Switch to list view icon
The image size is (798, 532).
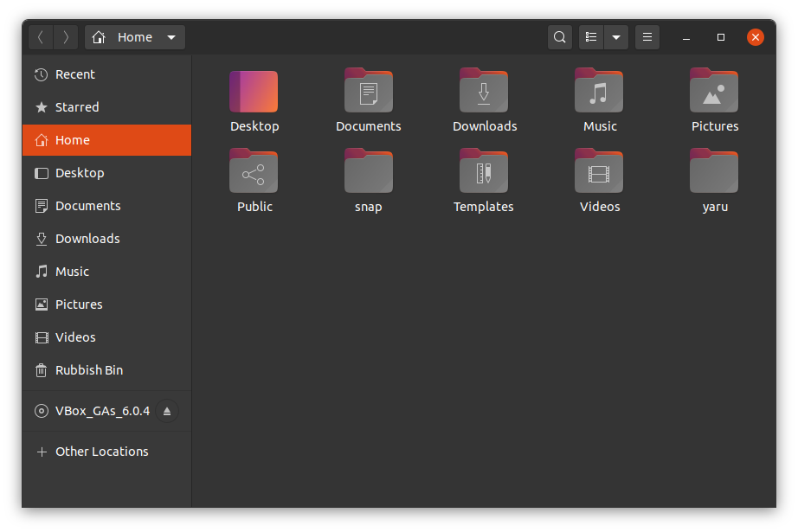(591, 37)
